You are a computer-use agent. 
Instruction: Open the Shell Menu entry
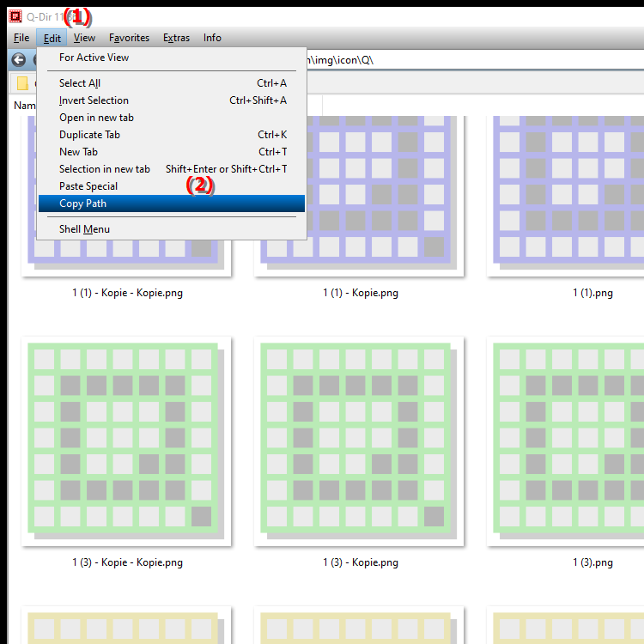pos(172,229)
